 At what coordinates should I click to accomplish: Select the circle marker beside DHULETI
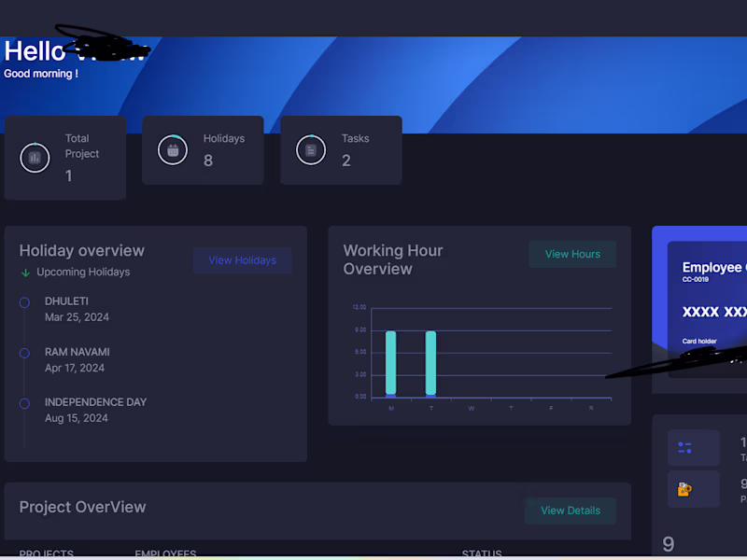click(x=24, y=302)
